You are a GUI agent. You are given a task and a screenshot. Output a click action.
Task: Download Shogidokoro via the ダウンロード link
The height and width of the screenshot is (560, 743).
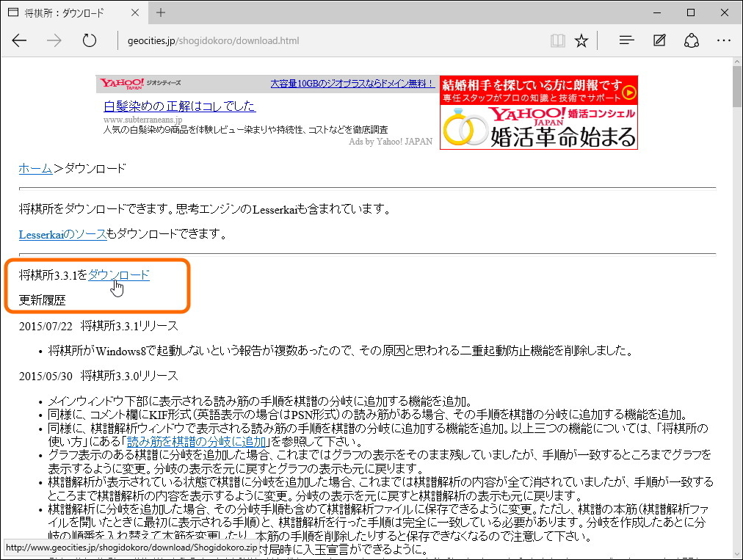(x=118, y=273)
